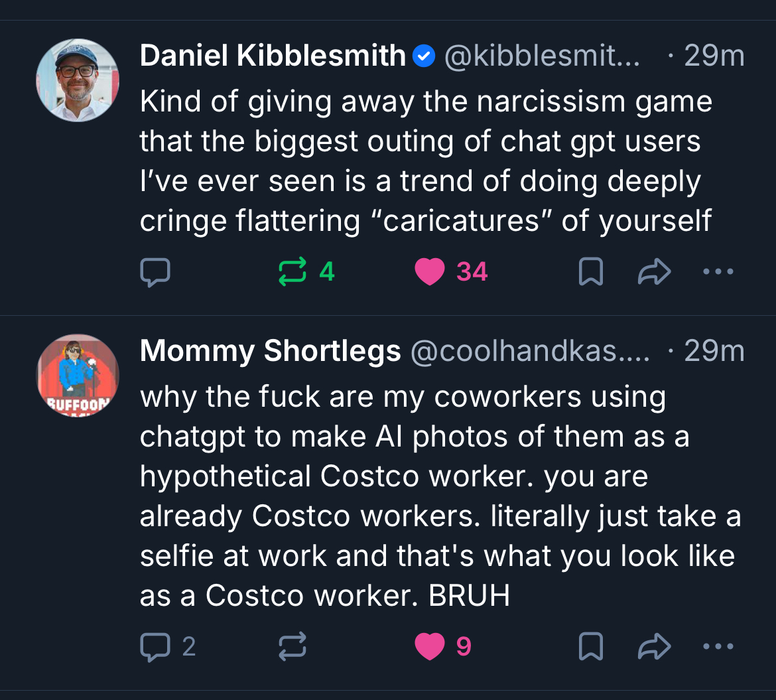Image resolution: width=776 pixels, height=700 pixels.
Task: Open the narcissism game post text
Action: pos(425,161)
